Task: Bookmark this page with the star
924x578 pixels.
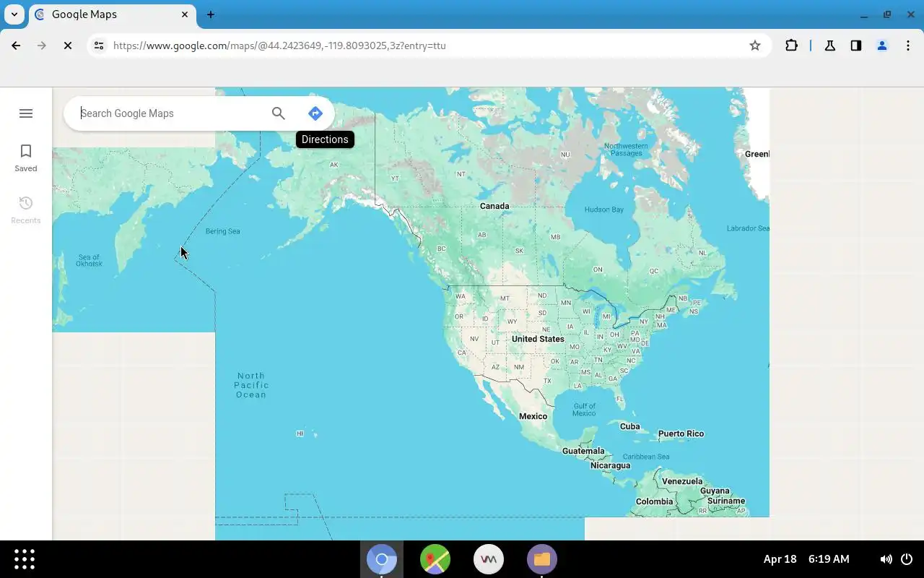Action: pos(755,46)
